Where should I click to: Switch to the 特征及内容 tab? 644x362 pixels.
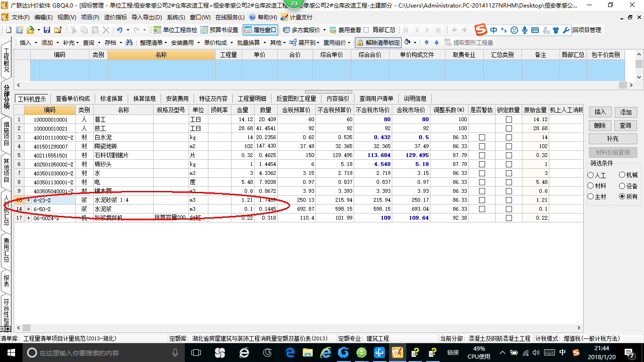pos(213,99)
